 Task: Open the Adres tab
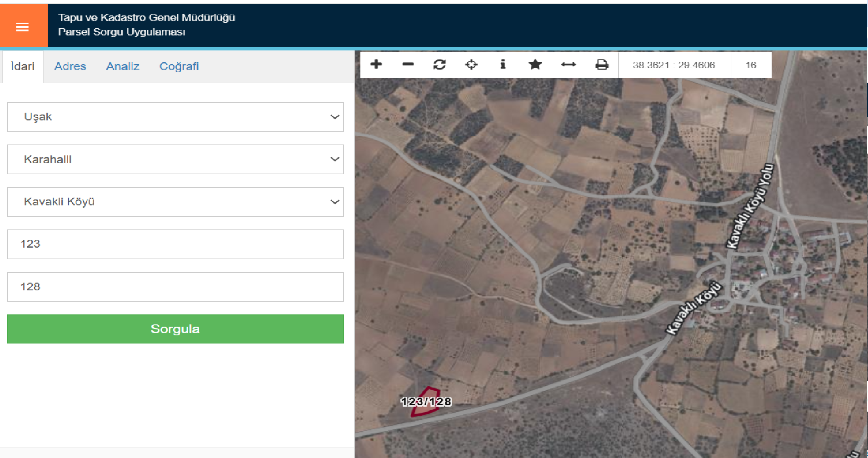click(70, 66)
